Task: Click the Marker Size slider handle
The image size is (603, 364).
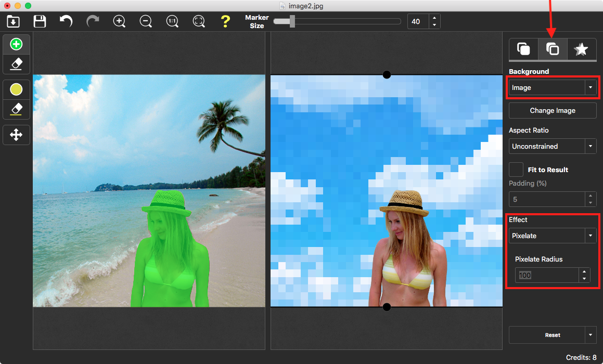Action: 292,21
